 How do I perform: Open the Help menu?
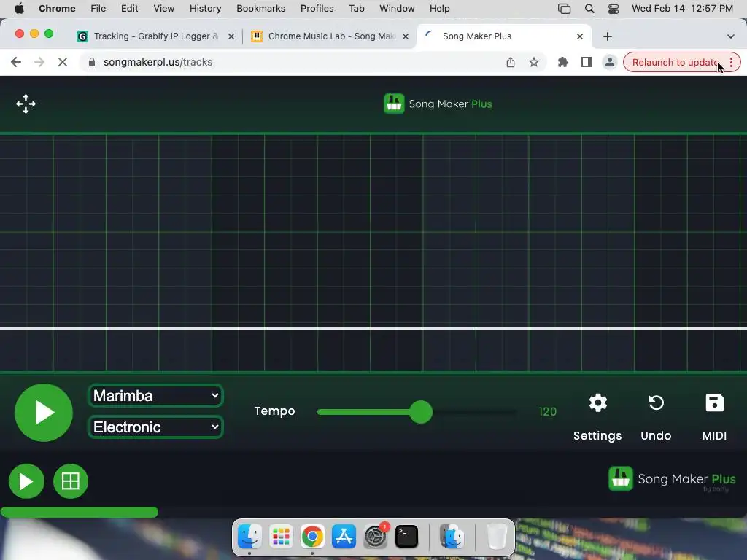pos(439,9)
